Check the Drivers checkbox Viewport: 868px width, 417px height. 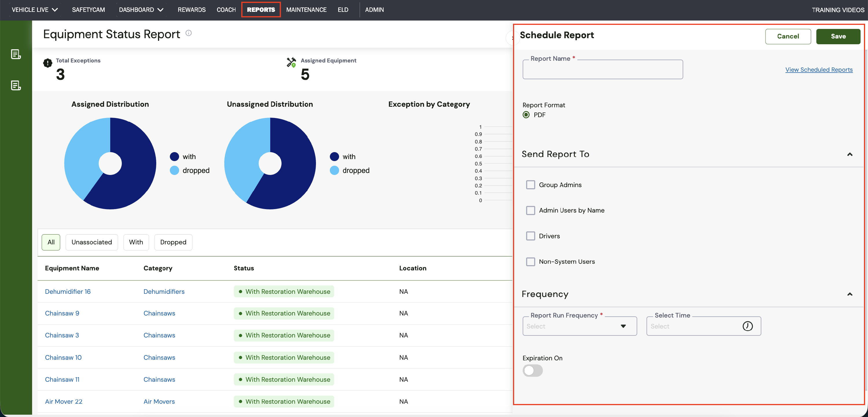[x=530, y=236]
